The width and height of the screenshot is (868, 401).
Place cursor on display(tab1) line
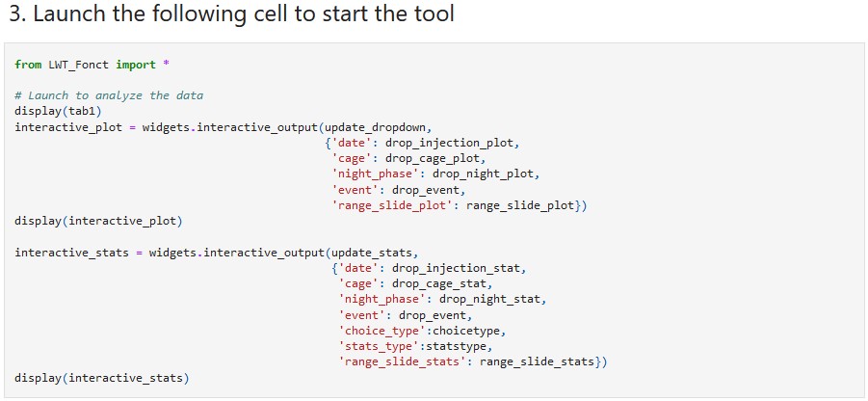[x=58, y=111]
